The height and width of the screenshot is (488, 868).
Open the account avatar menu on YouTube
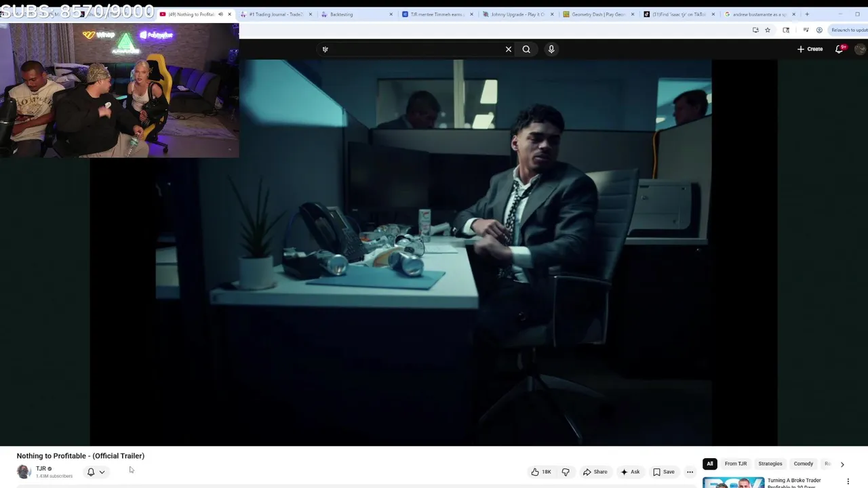860,49
